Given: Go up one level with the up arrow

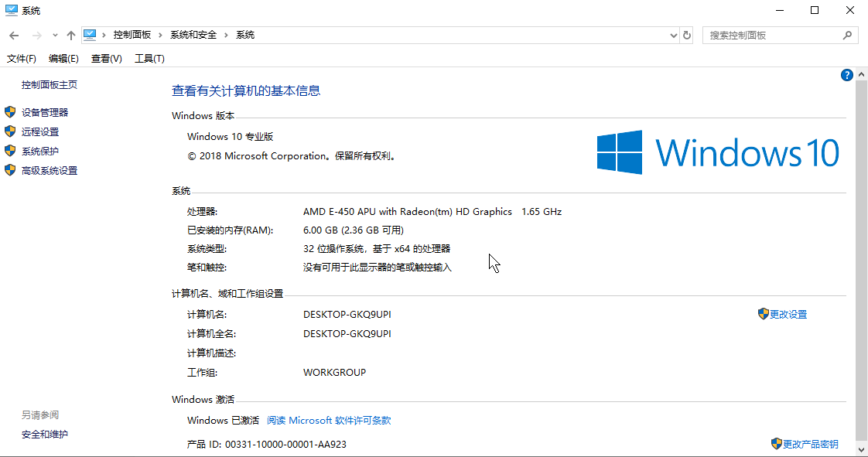Looking at the screenshot, I should pyautogui.click(x=71, y=36).
